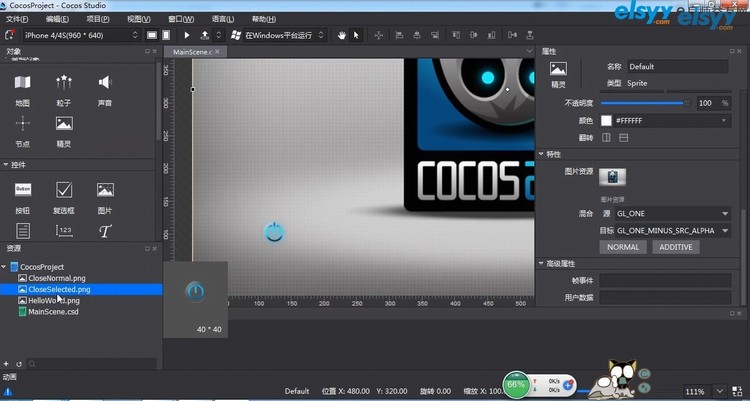Collapse the 控件 widgets section

coord(5,165)
